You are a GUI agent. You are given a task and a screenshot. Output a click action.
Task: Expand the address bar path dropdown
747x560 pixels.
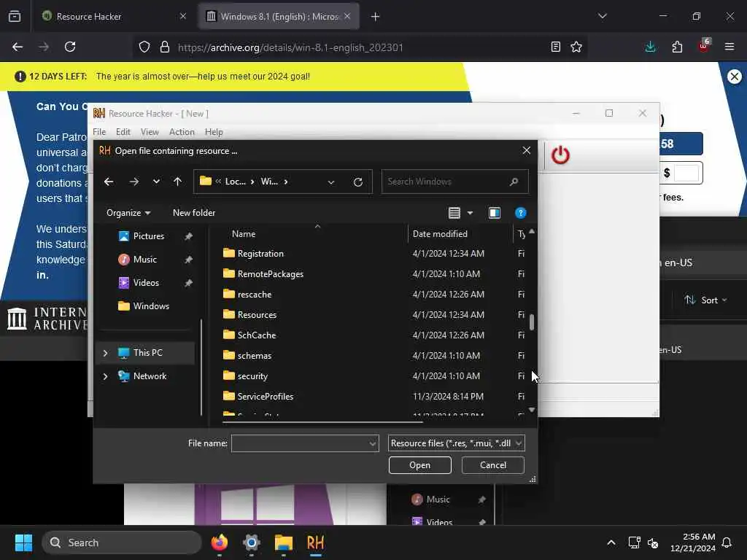(331, 182)
